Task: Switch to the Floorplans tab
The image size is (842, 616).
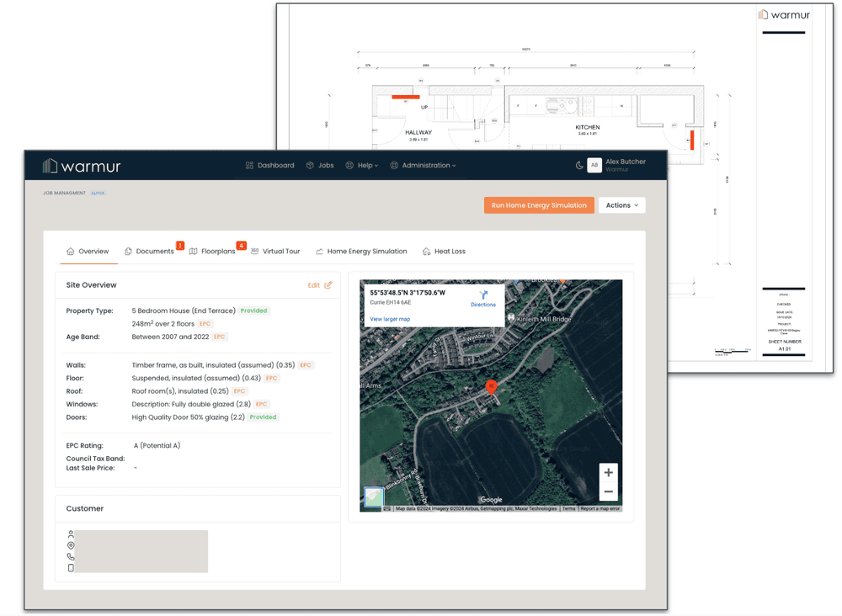Action: tap(212, 252)
